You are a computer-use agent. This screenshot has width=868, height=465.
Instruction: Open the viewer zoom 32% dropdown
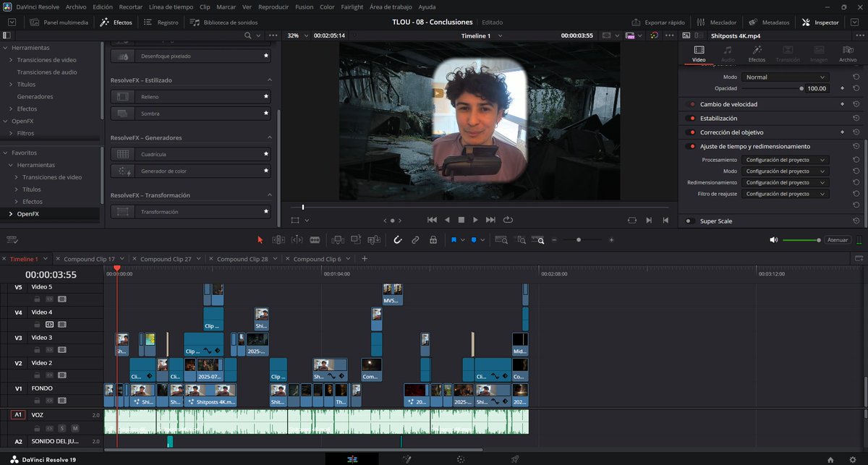297,35
